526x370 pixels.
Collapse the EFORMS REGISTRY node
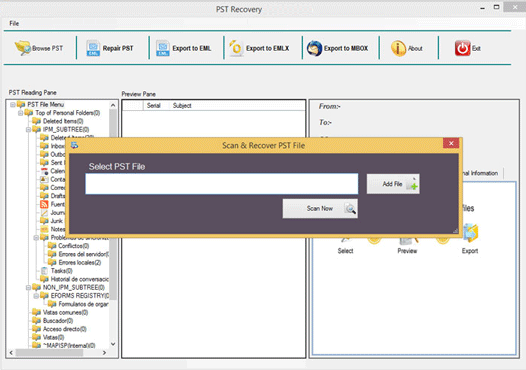(x=36, y=296)
